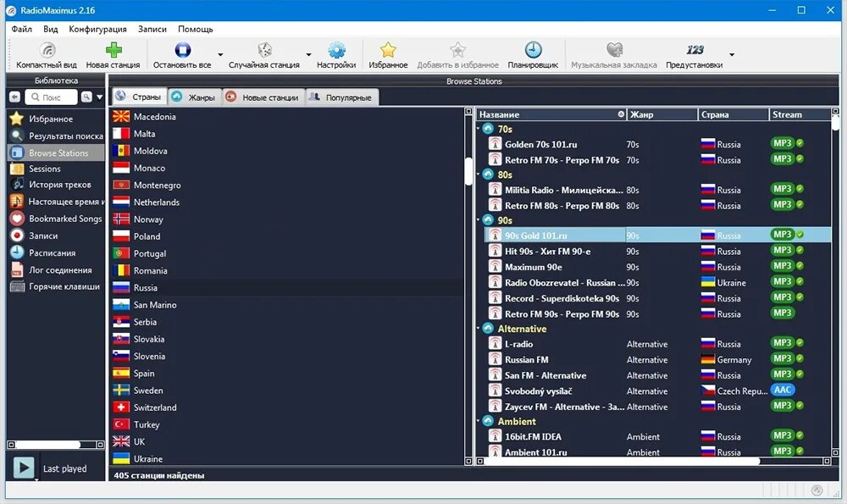Click station icon of Golden 70s 101.ru
Screen dimensions: 847x504
tap(495, 144)
